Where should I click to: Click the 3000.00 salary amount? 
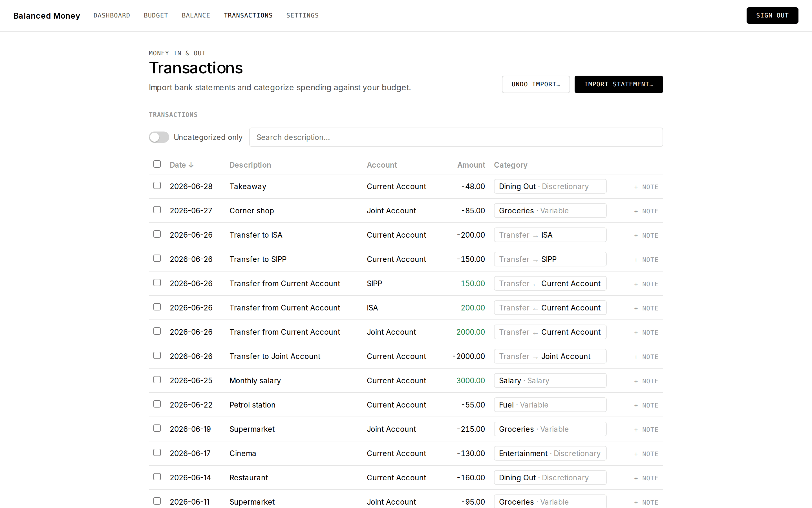click(x=470, y=381)
